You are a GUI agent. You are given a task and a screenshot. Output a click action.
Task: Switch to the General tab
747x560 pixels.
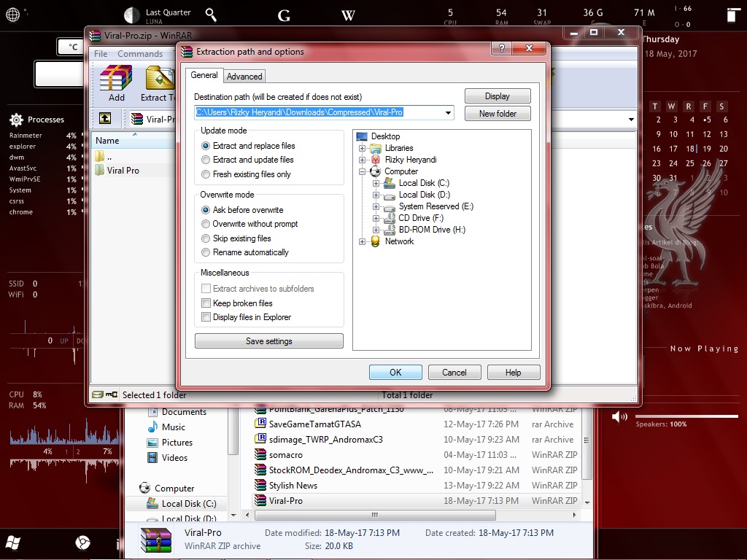point(204,75)
